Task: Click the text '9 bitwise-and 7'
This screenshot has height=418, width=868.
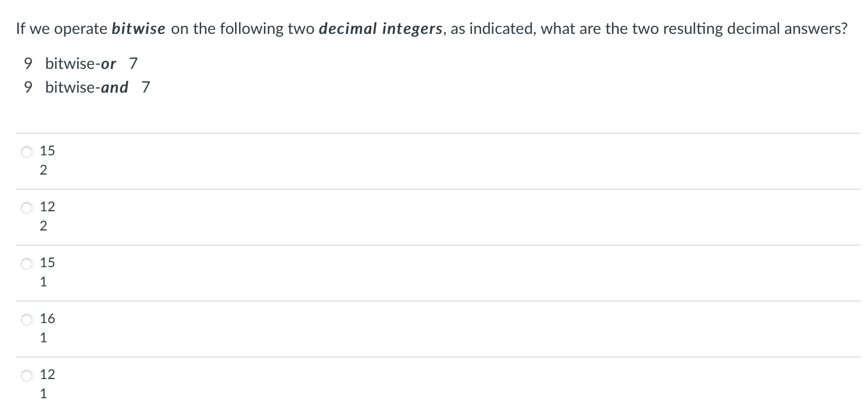Action: point(86,88)
